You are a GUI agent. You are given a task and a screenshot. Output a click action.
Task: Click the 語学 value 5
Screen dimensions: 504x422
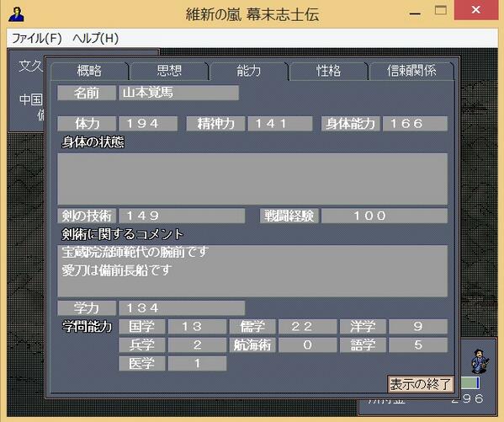click(418, 345)
